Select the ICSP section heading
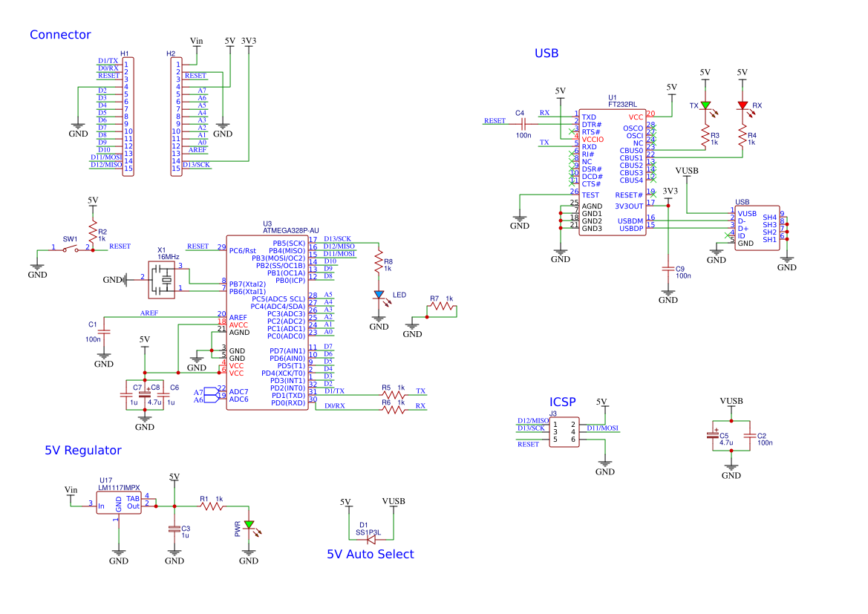Viewport: 868px width, 614px height. (x=562, y=402)
